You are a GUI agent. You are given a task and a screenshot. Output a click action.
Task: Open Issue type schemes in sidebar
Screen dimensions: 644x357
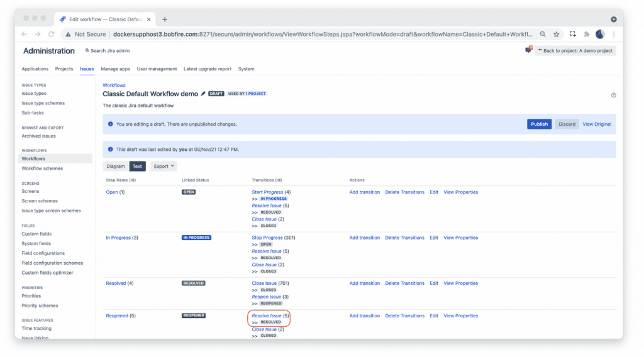(x=43, y=103)
